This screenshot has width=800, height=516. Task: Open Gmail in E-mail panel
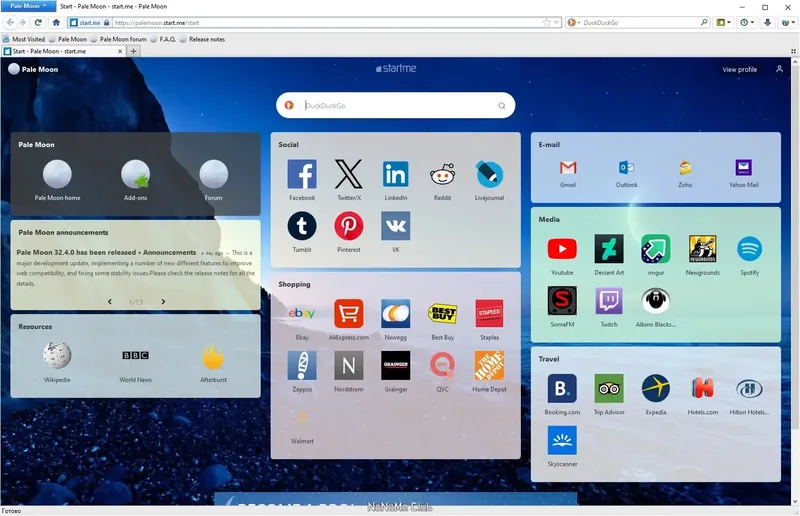[568, 167]
